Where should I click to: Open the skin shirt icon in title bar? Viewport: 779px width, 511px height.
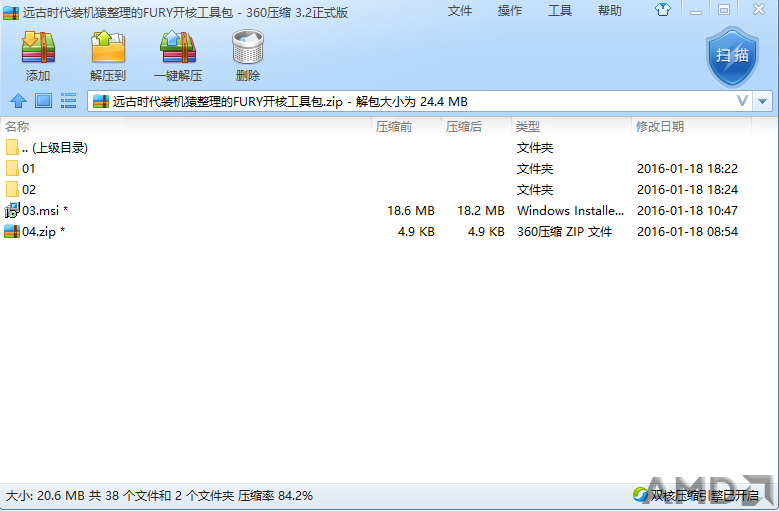pyautogui.click(x=662, y=9)
